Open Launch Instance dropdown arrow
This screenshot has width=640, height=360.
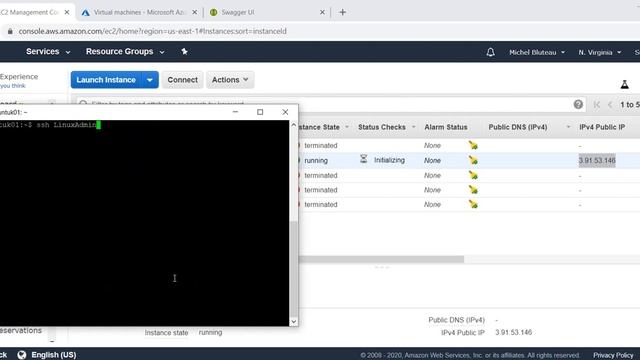pyautogui.click(x=150, y=80)
